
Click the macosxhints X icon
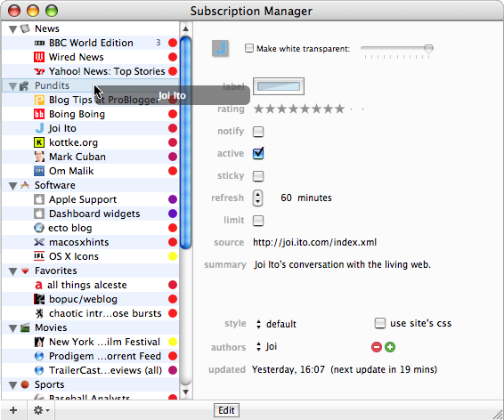point(39,242)
